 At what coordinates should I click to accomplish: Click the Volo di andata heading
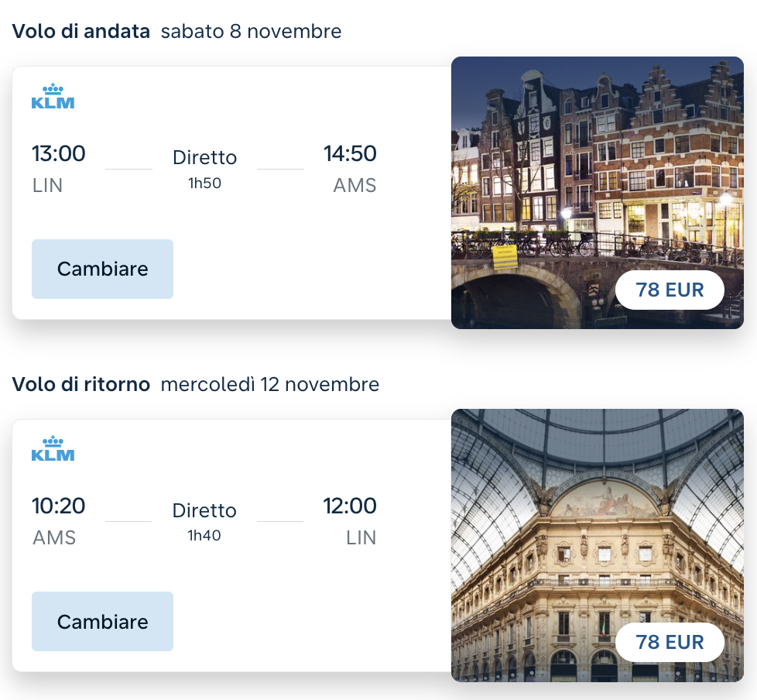point(81,32)
